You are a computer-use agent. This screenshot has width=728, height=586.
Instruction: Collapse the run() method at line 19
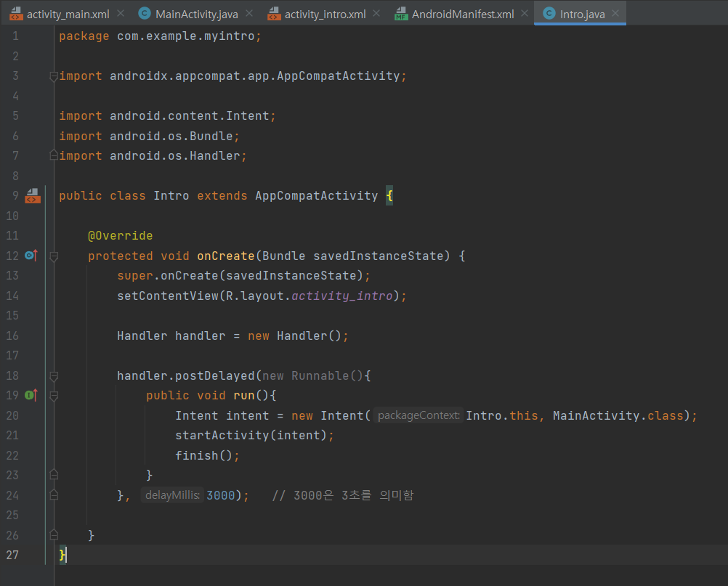tap(53, 396)
